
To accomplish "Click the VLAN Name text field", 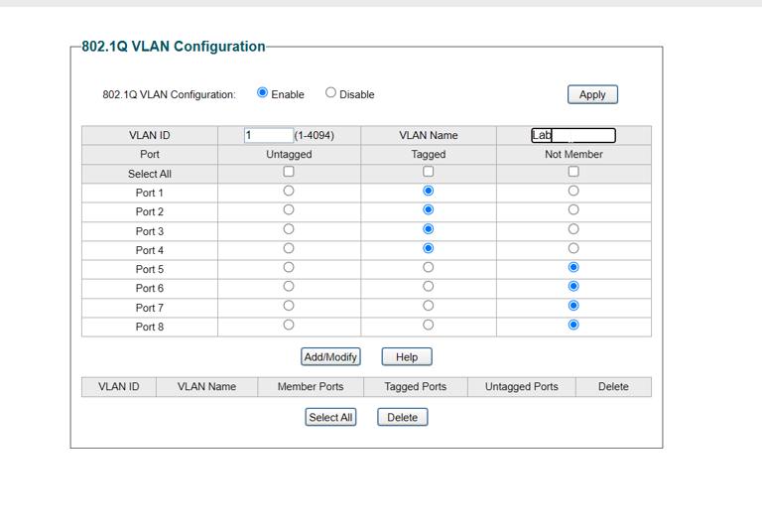I will (x=573, y=135).
